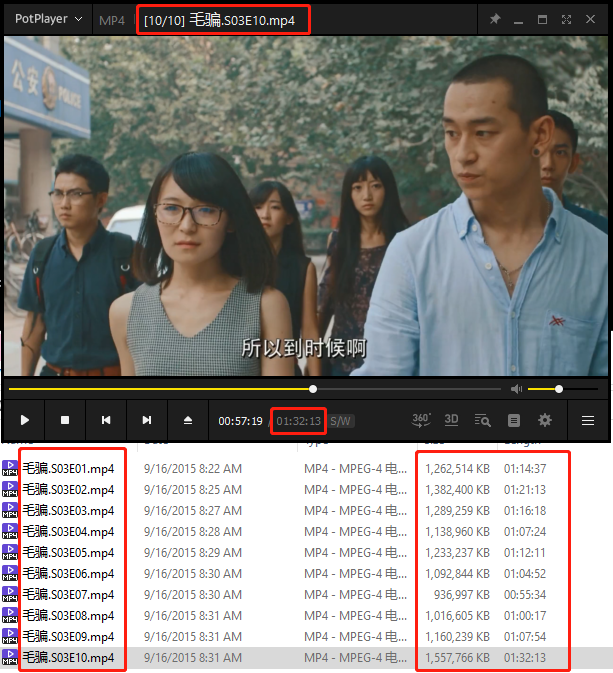Select file 毛骗.S03E05.mp4 in list

pyautogui.click(x=68, y=553)
